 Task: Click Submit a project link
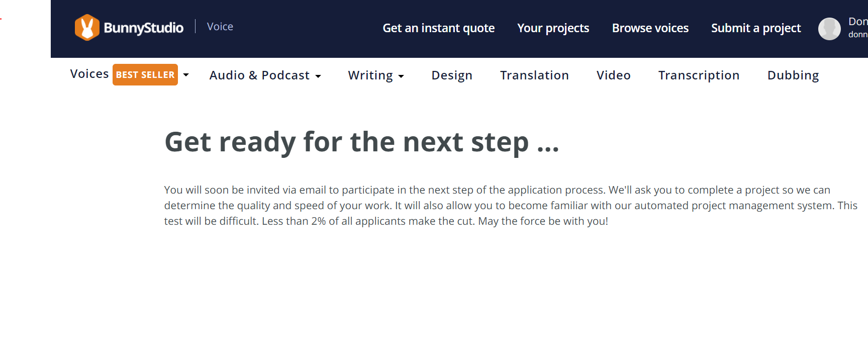pos(755,28)
